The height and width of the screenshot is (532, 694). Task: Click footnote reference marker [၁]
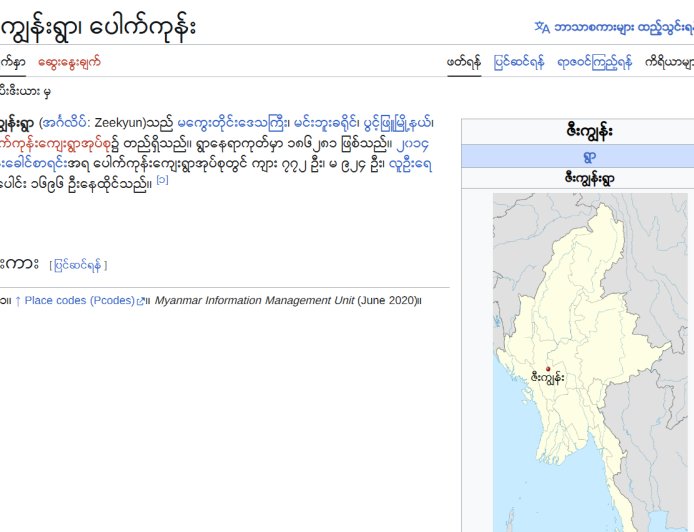point(162,180)
